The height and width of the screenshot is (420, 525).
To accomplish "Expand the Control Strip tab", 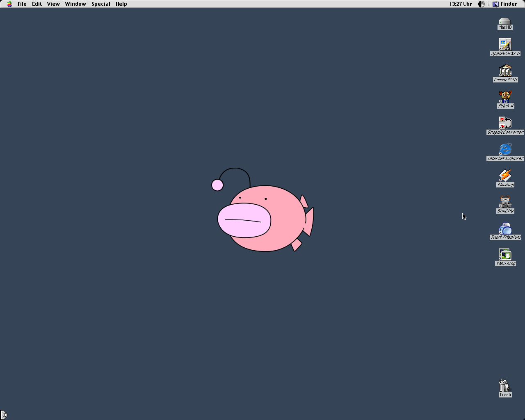I will tap(4, 415).
